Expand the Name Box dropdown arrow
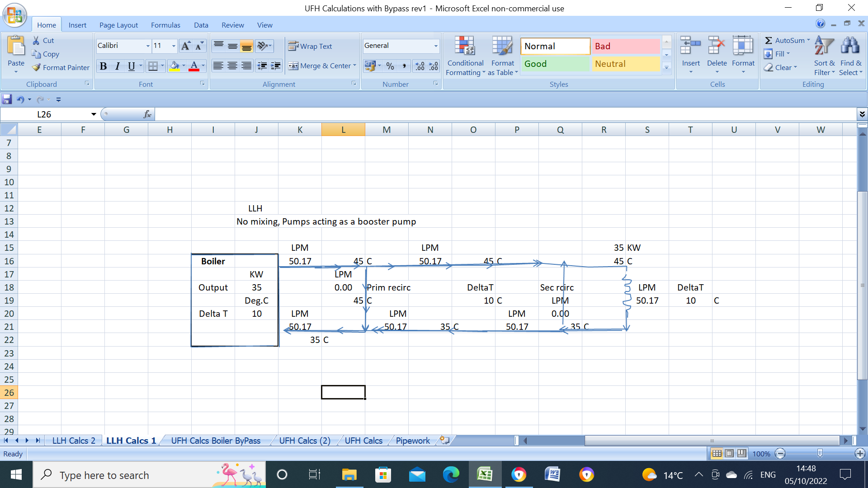868x488 pixels. tap(94, 114)
